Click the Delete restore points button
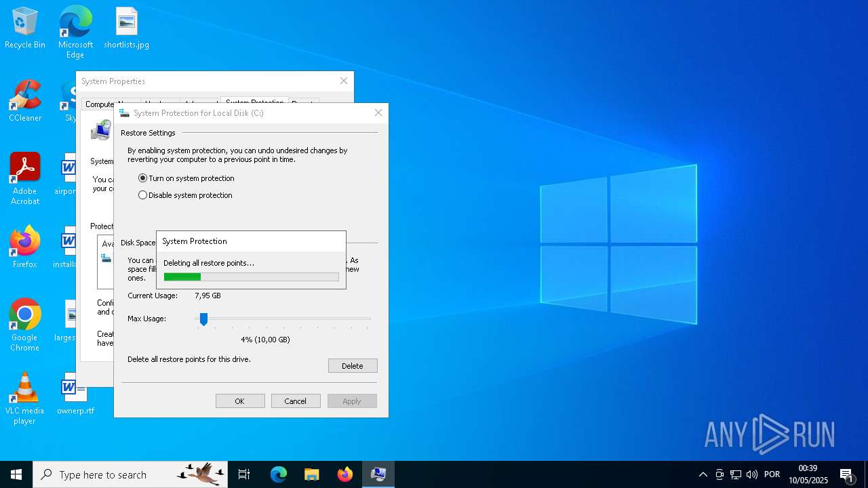This screenshot has width=868, height=488. (353, 366)
